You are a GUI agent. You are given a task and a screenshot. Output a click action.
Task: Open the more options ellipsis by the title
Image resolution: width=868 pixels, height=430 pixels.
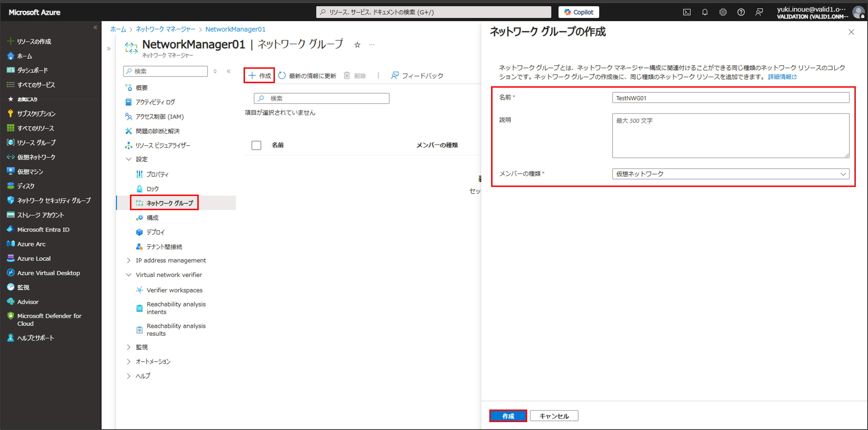[372, 45]
